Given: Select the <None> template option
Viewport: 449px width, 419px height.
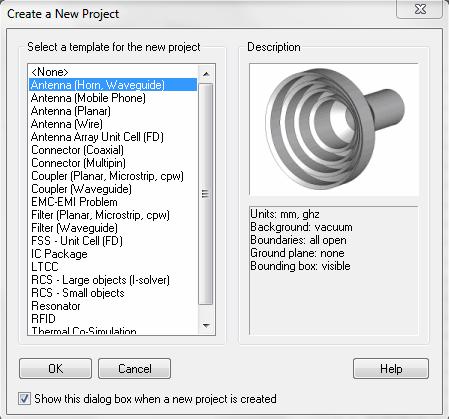Looking at the screenshot, I should click(113, 72).
